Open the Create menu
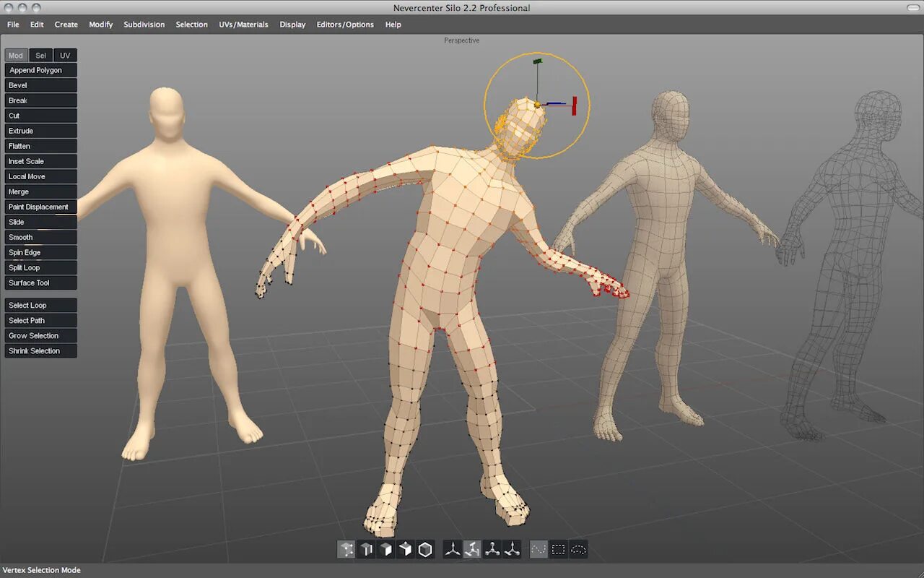The image size is (924, 578). click(x=66, y=25)
